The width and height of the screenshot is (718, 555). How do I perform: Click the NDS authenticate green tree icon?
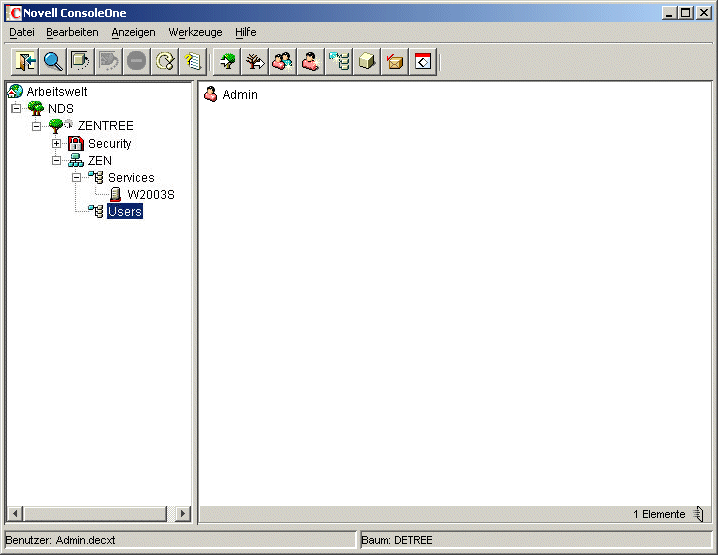pyautogui.click(x=227, y=61)
